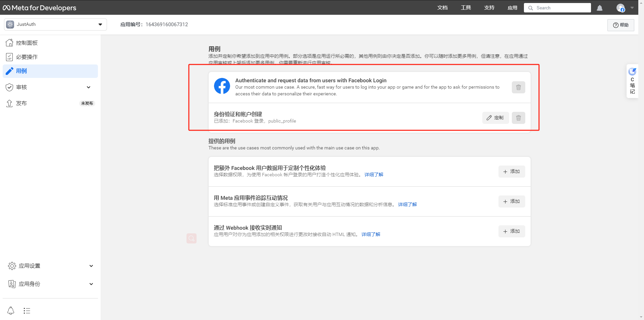644x320 pixels.
Task: Click the 审核 shield icon
Action: click(9, 87)
